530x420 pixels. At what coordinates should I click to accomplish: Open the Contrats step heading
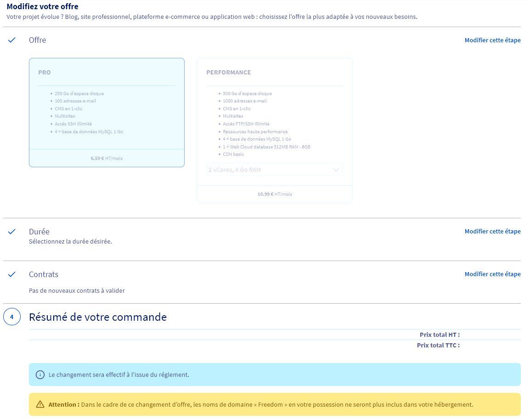point(44,274)
